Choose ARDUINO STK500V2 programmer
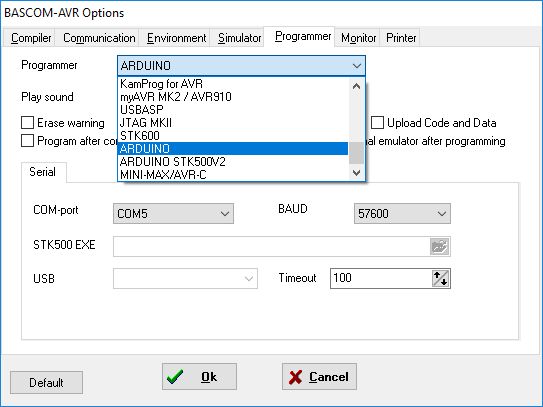Viewport: 543px width, 407px height. click(x=233, y=162)
